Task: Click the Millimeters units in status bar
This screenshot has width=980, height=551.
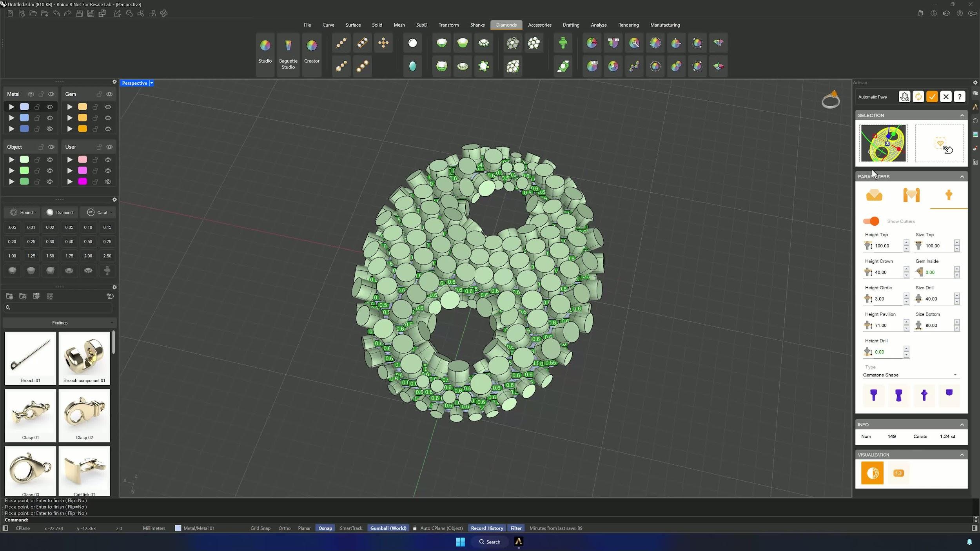Action: pos(154,528)
